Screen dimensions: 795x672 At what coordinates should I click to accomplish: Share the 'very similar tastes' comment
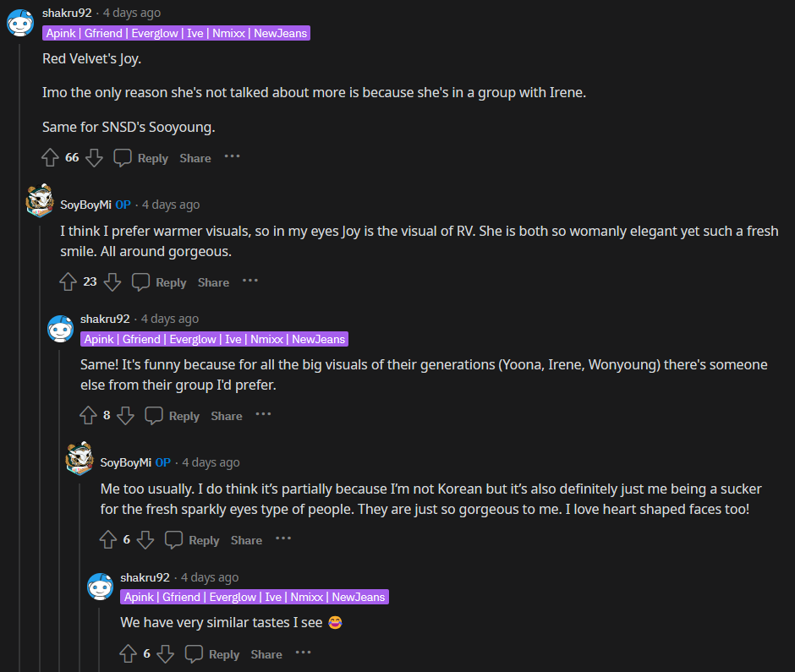(266, 654)
